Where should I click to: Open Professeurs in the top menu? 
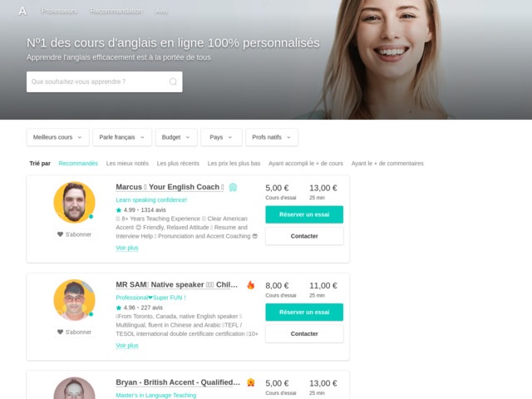coord(59,11)
